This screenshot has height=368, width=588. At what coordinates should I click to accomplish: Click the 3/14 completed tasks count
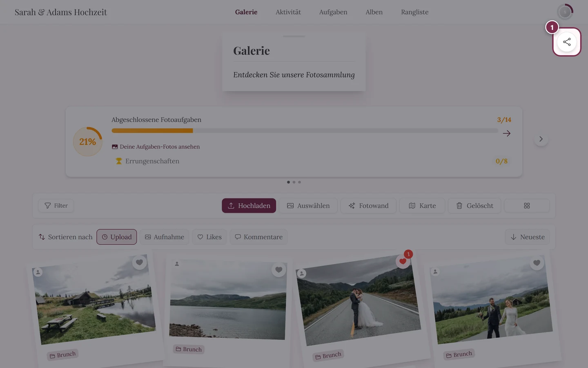[504, 120]
